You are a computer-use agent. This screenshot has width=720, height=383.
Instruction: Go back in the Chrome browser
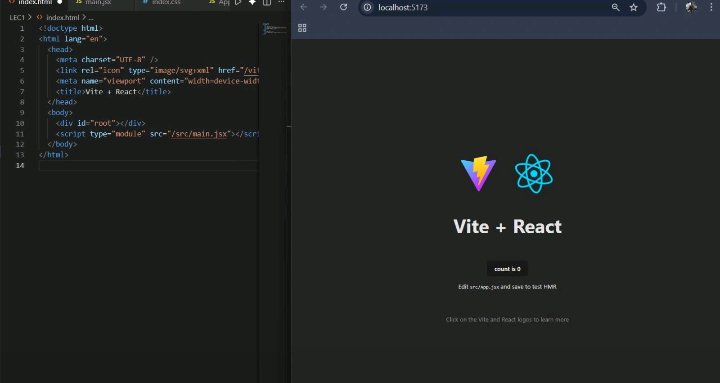304,7
